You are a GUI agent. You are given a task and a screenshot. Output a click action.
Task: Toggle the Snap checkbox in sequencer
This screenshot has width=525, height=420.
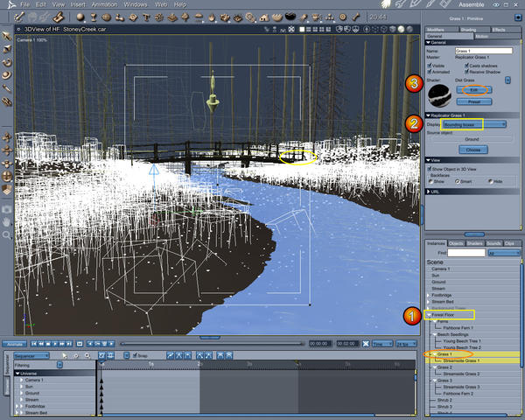[x=135, y=356]
